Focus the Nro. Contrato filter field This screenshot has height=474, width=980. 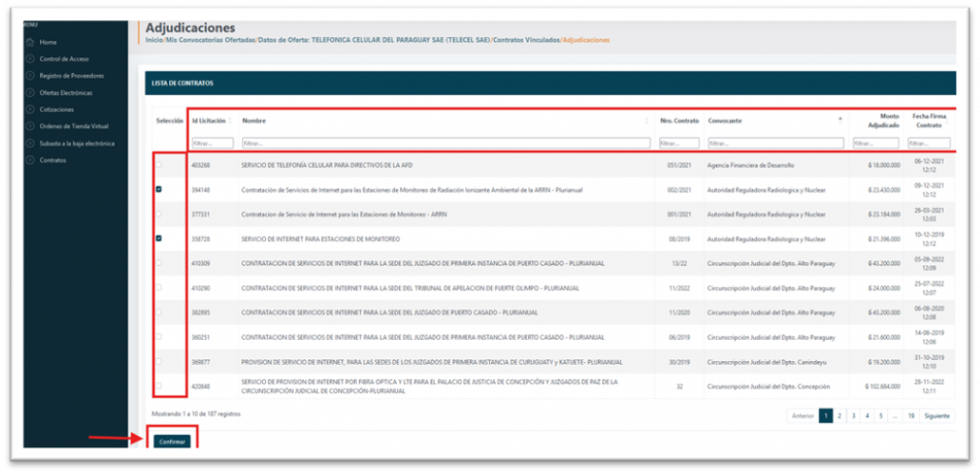click(x=679, y=144)
